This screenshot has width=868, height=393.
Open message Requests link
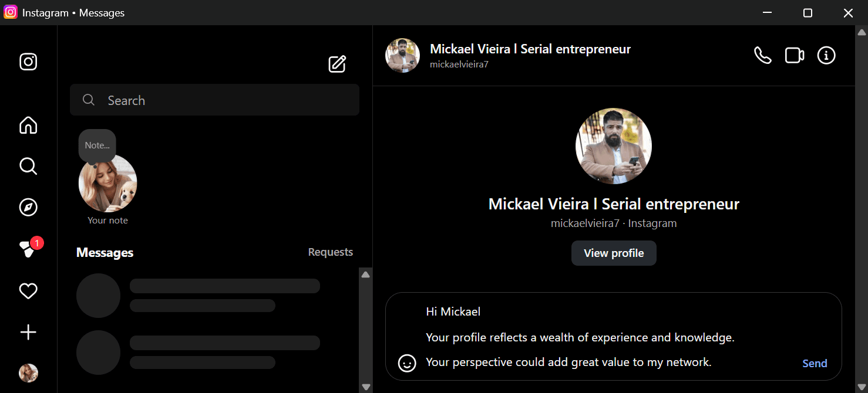tap(331, 252)
